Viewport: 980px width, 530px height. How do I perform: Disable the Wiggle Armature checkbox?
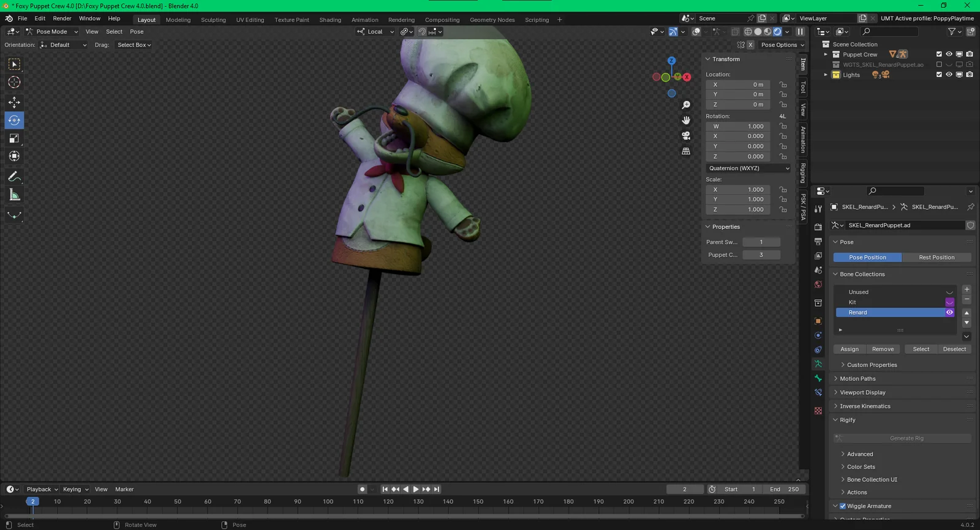click(843, 506)
